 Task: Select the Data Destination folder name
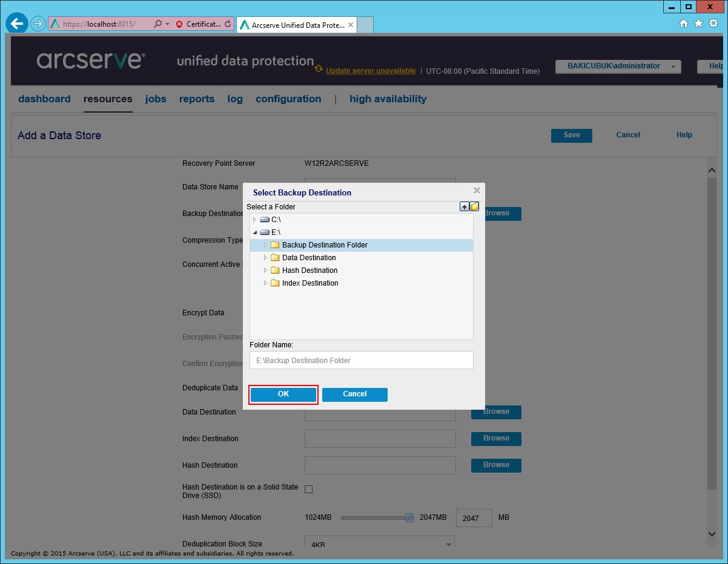309,258
